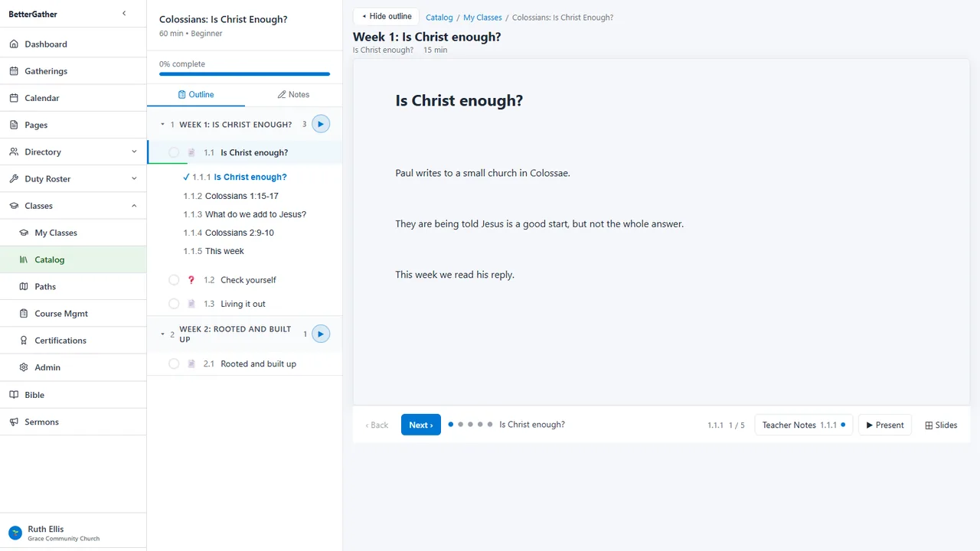
Task: Click the Pages document icon
Action: coord(14,125)
